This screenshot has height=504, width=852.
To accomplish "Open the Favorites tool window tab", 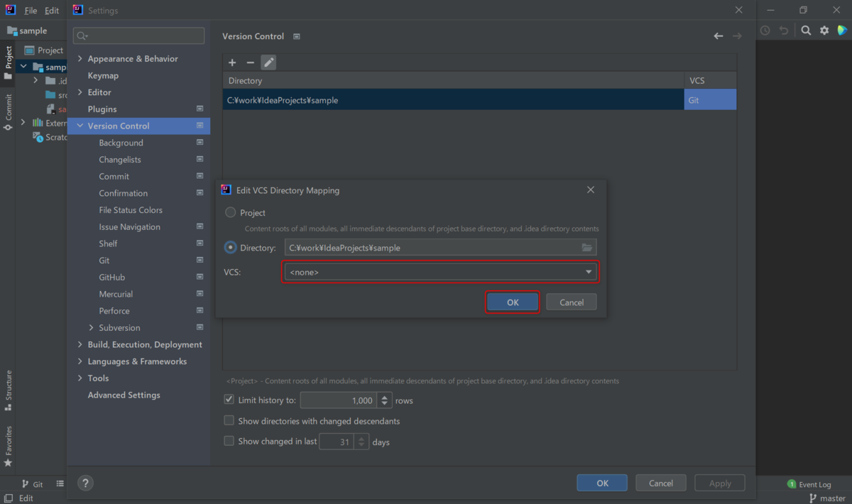I will (8, 446).
